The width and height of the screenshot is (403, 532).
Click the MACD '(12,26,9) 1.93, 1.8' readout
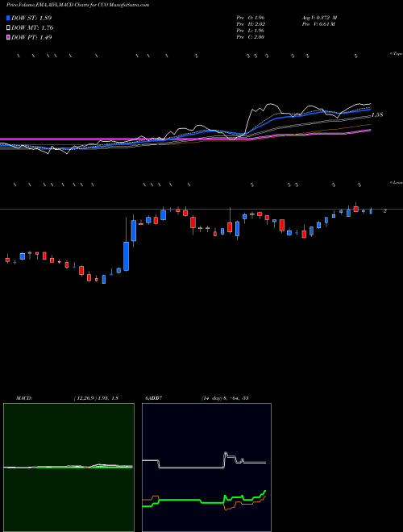pos(96,398)
